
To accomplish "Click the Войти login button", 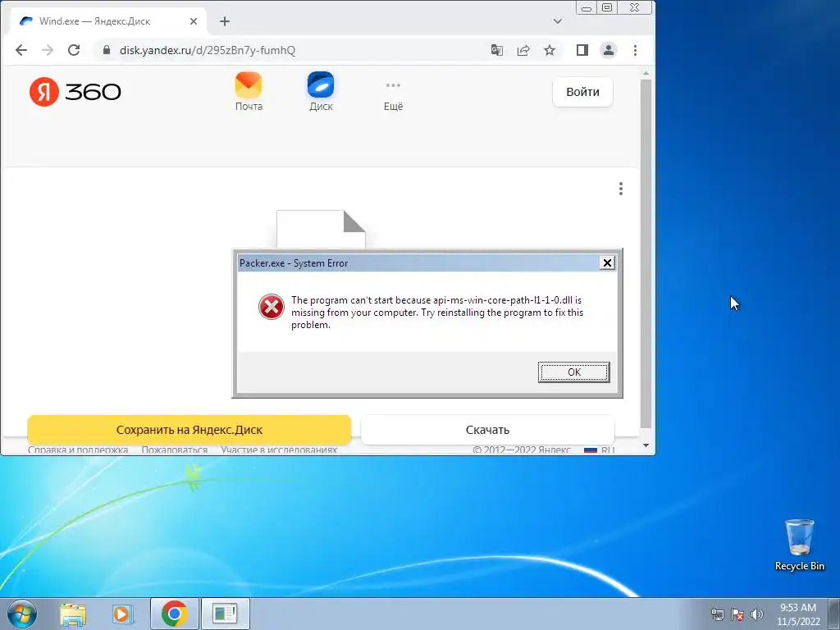I will (x=582, y=92).
